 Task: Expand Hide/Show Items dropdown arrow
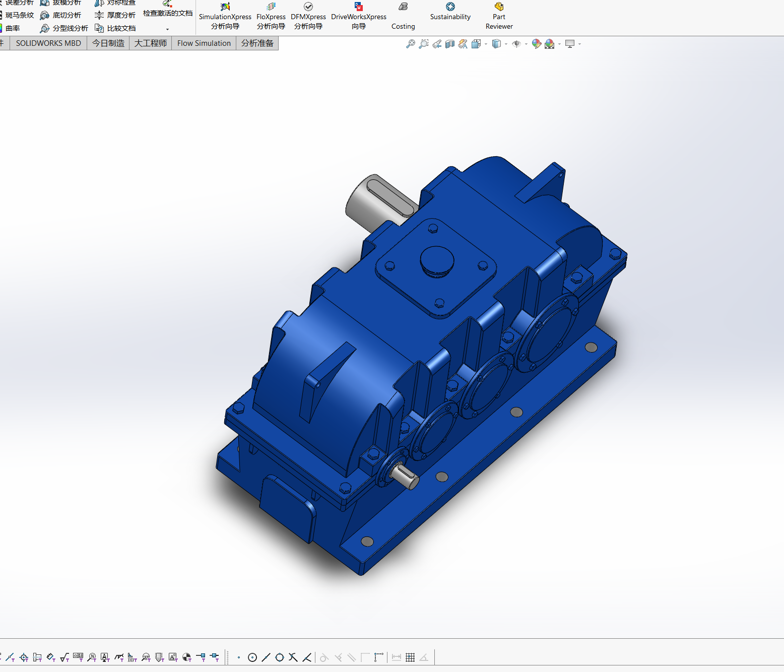(526, 44)
